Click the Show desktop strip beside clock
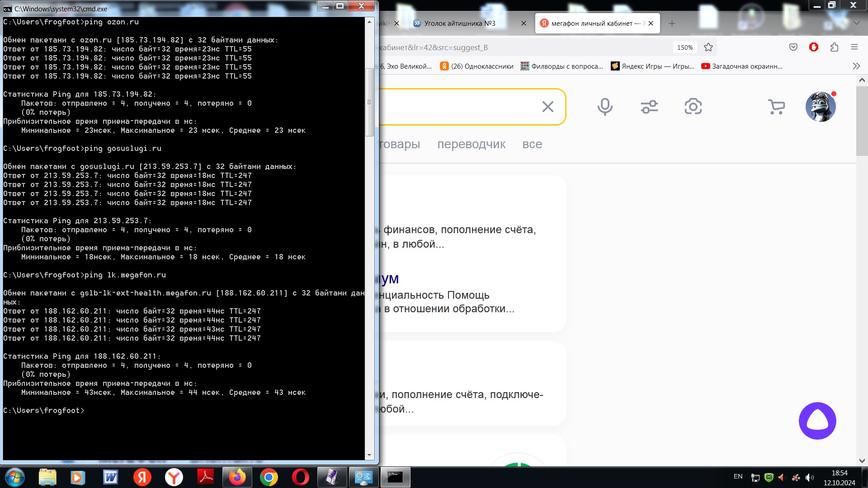Image resolution: width=868 pixels, height=488 pixels. (x=864, y=477)
